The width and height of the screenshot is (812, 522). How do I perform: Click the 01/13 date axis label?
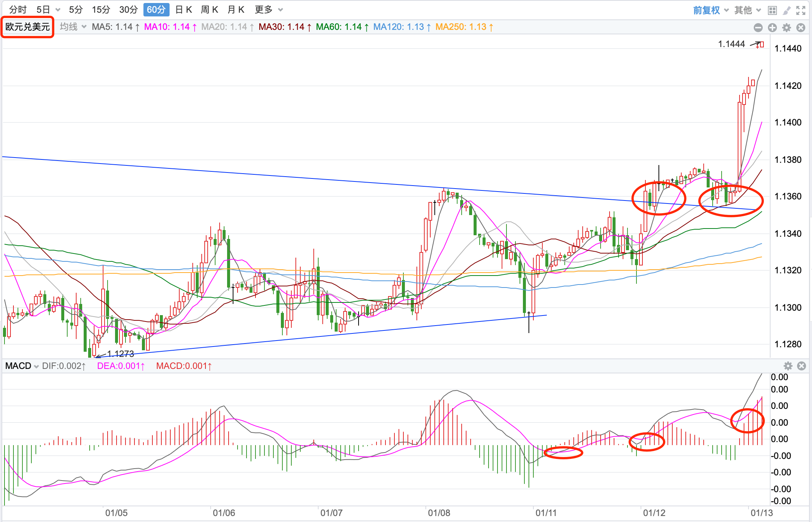point(762,513)
